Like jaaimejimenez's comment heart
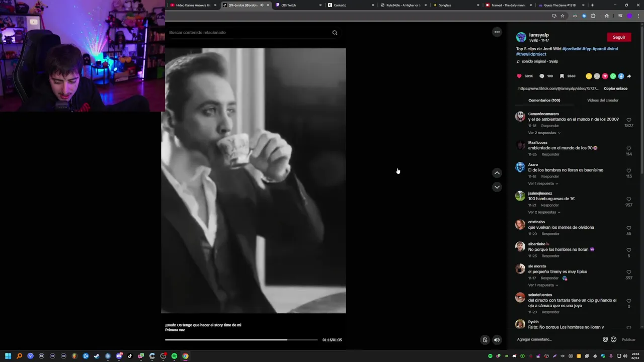Screen dimensions: 644x362 [628, 200]
